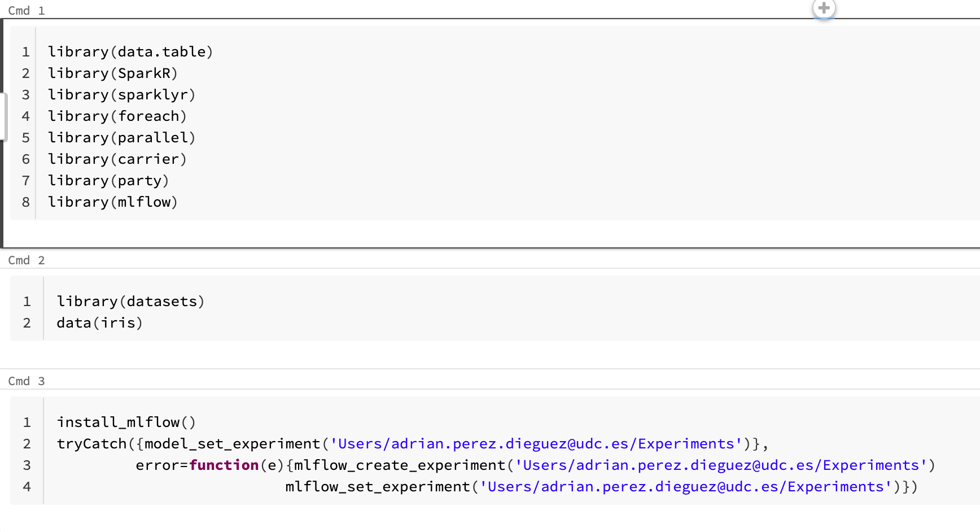Click into the library(sparklyr) line
Viewport: 980px width, 532px height.
(121, 95)
